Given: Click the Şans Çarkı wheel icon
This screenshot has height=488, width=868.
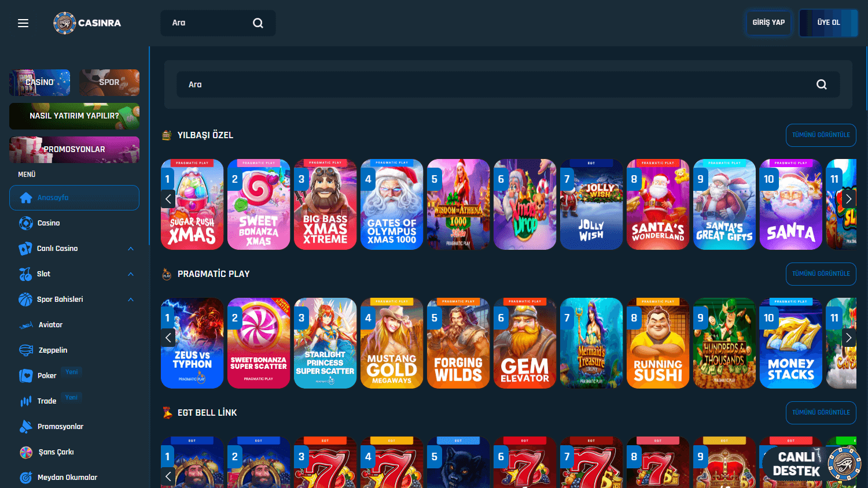Looking at the screenshot, I should tap(25, 452).
